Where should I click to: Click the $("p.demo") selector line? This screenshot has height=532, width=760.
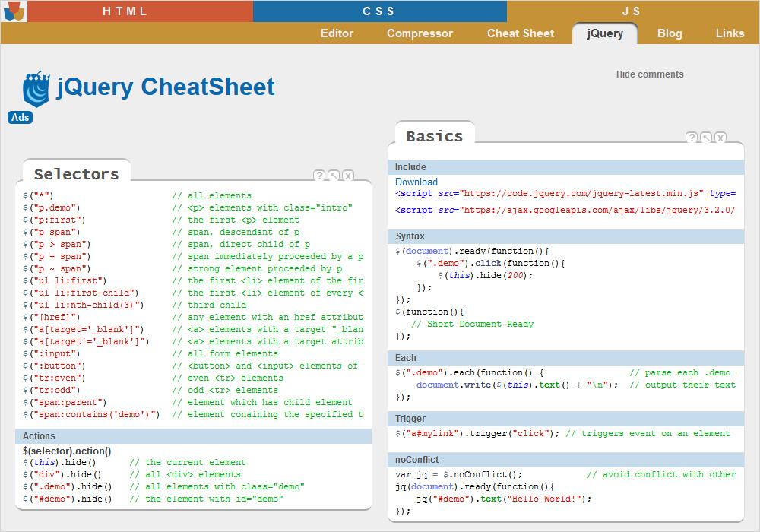[188, 207]
